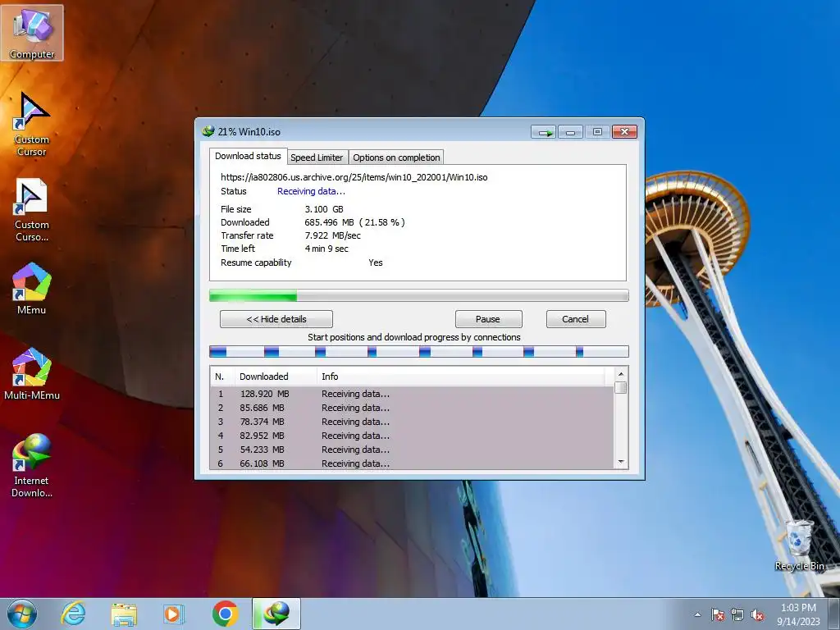840x630 pixels.
Task: Click the green overall download progress bar
Action: [x=419, y=295]
